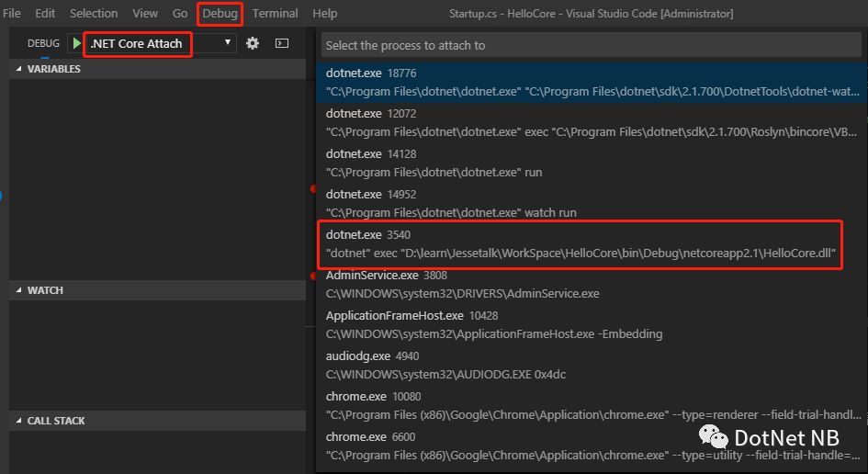The image size is (868, 474).
Task: Open the Selection menu
Action: [x=94, y=13]
